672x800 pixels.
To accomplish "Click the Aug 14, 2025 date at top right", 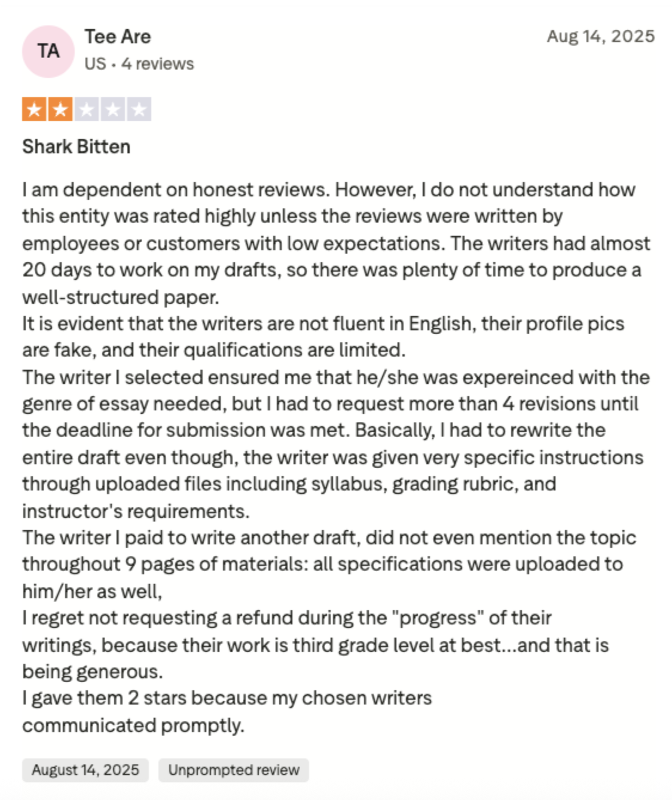I will (600, 36).
